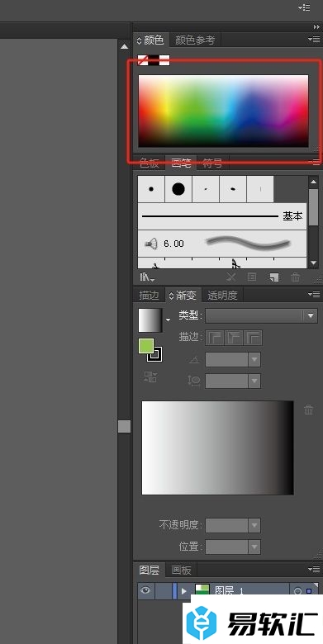Select the 基本 basic brush row
Screen dimensions: 323x644
pos(222,216)
